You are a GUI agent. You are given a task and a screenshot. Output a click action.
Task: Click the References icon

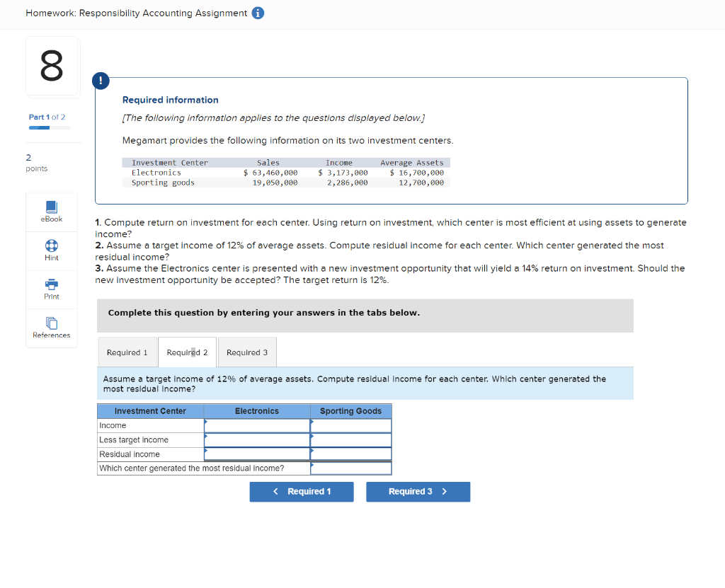click(51, 328)
